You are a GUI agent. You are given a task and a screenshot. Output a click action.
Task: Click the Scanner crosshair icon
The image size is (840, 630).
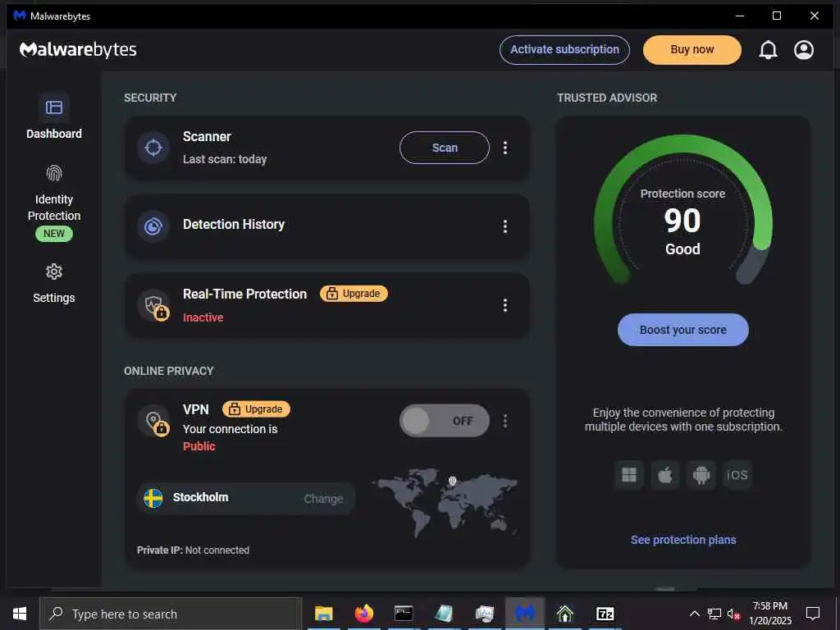(153, 148)
